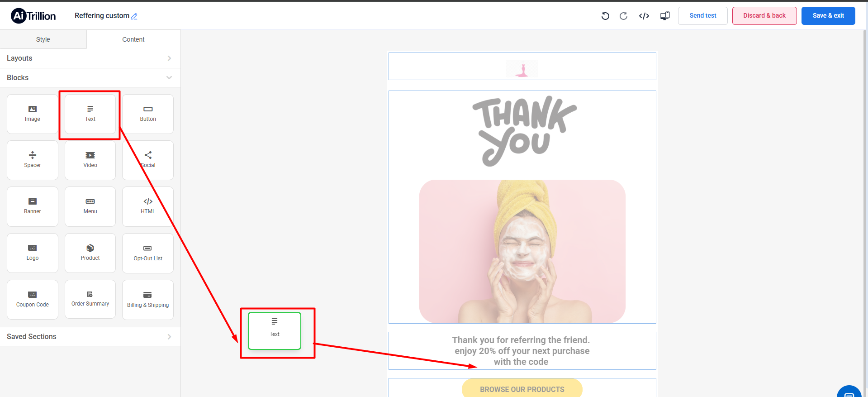Select the HTML block
The image size is (868, 397).
pyautogui.click(x=148, y=206)
